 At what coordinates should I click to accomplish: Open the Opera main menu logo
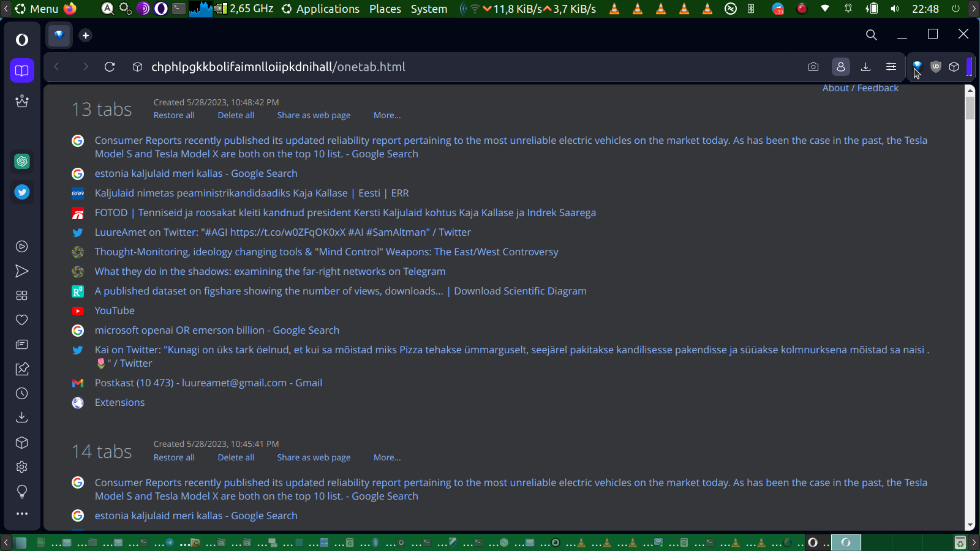pyautogui.click(x=22, y=40)
